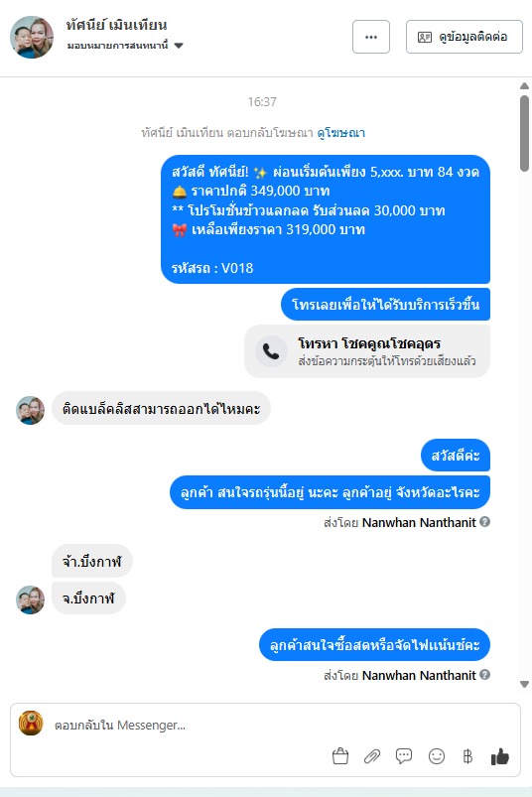The image size is (532, 797).
Task: Click the help icon beside the lower Nanwhan Nanthanit
Action: [484, 675]
